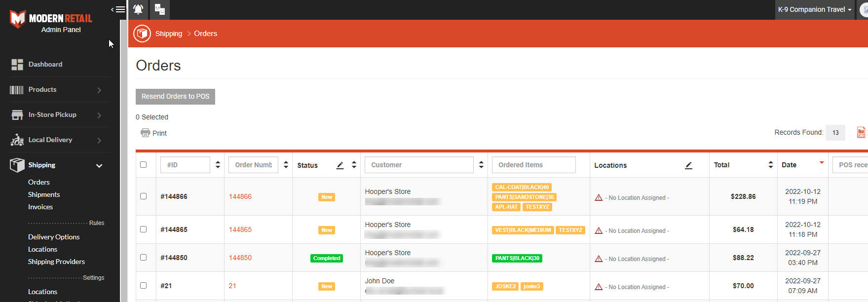Focus the Ordered Items filter field
The height and width of the screenshot is (302, 868).
click(534, 165)
